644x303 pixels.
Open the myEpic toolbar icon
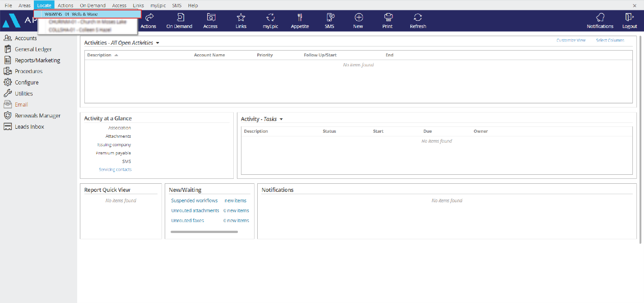pos(270,18)
